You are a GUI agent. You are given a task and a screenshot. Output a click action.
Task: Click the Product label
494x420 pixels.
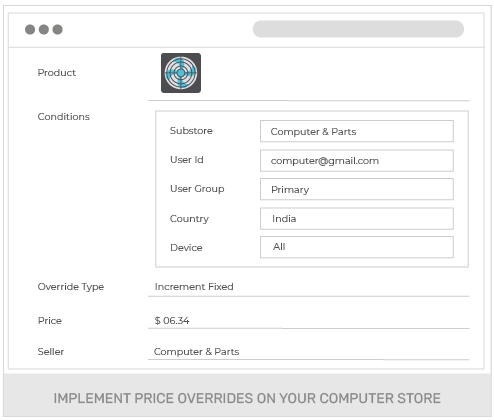coord(57,73)
